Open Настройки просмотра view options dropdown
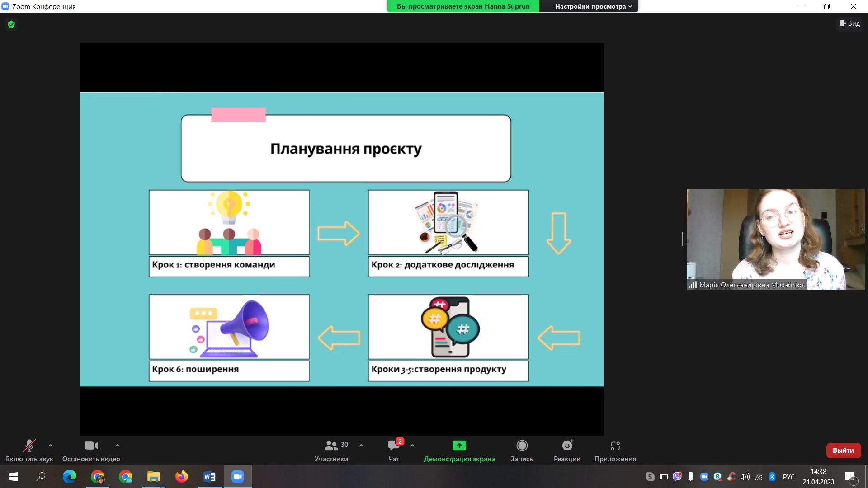 point(593,6)
